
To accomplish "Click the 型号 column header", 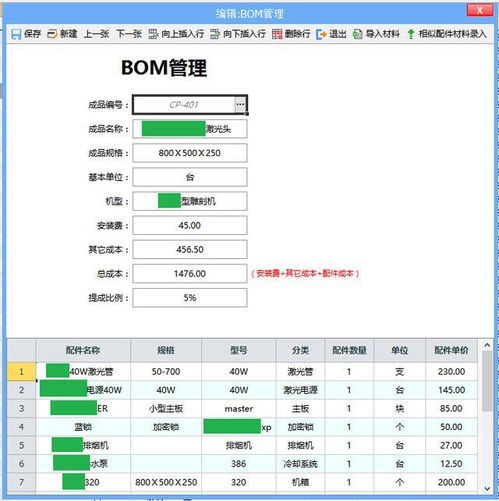I will point(239,350).
